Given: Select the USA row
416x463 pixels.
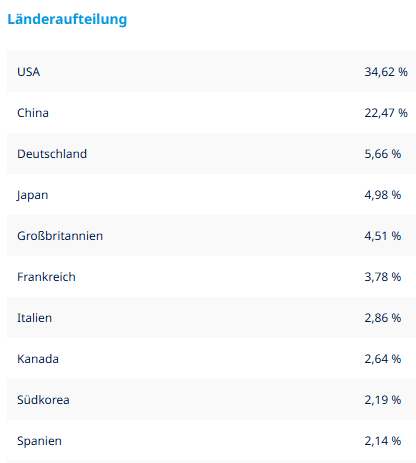Looking at the screenshot, I should point(211,72).
